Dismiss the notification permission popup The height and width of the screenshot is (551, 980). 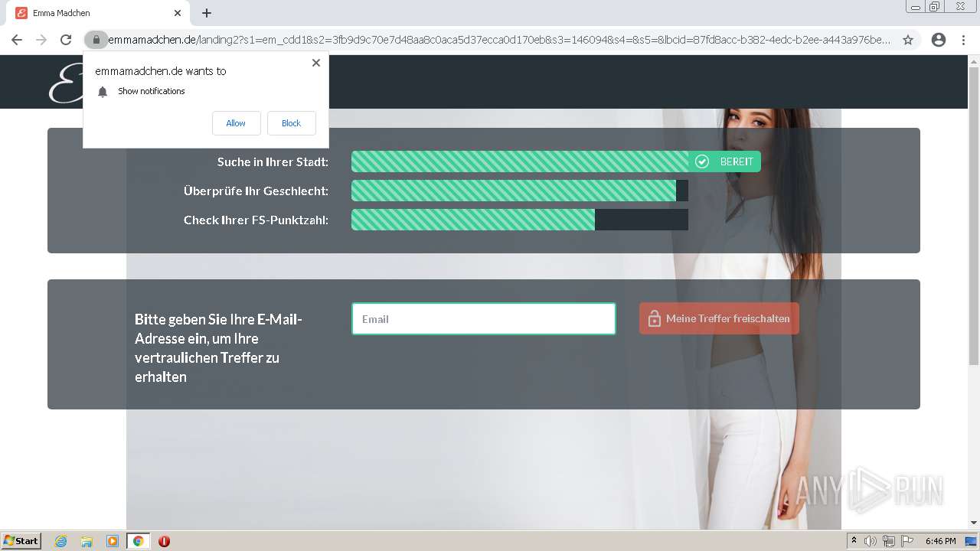(x=316, y=63)
